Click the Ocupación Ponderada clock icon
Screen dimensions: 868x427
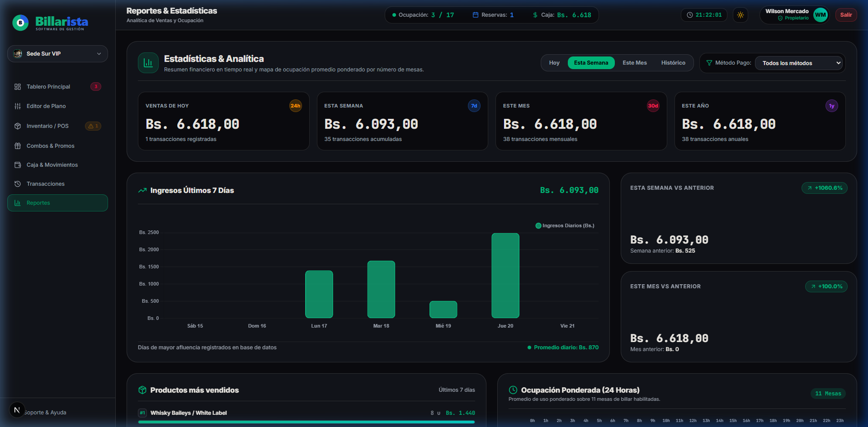coord(513,390)
